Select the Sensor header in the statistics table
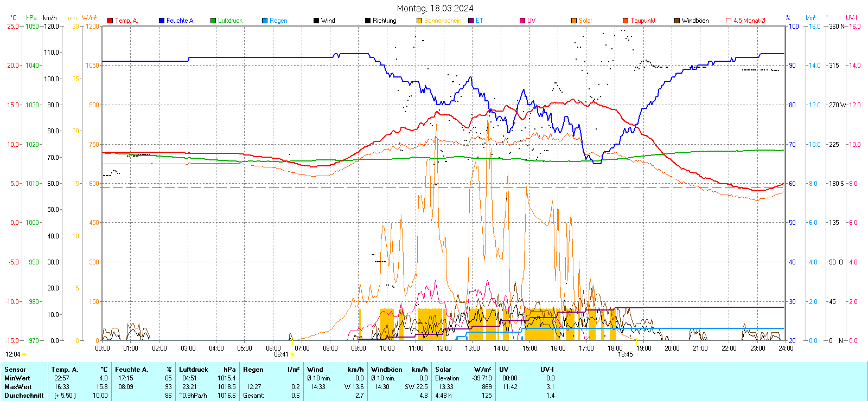This screenshot has width=868, height=401. coord(15,370)
